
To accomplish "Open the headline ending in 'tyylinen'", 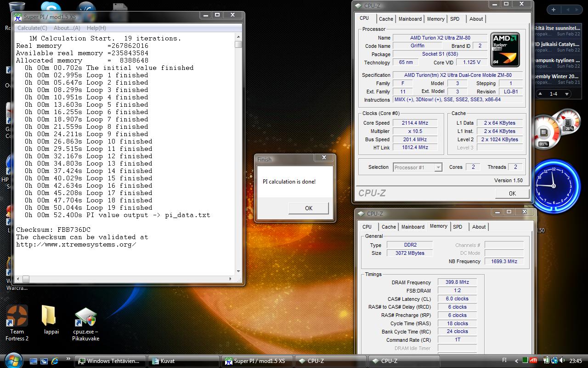I will [x=557, y=60].
